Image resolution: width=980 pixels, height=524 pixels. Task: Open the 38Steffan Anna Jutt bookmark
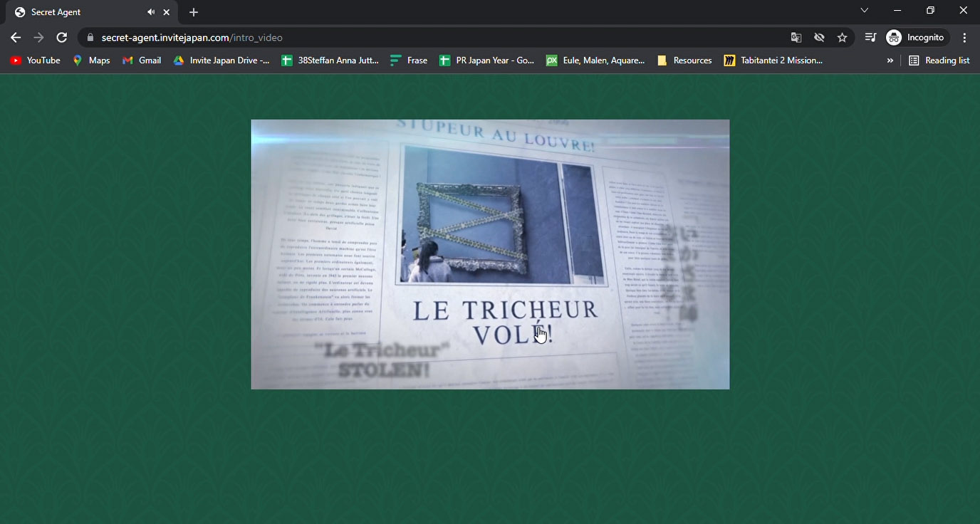330,61
